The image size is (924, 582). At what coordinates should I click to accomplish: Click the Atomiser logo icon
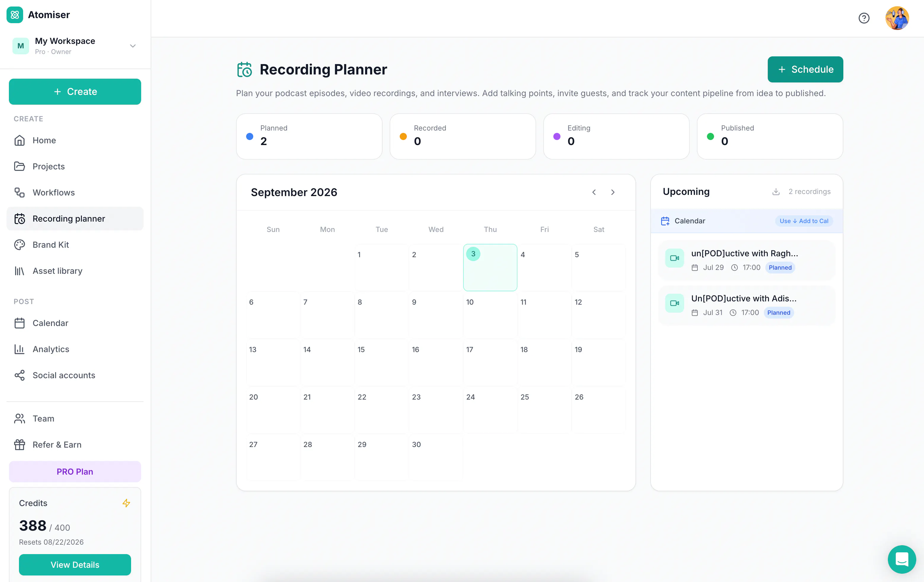(x=15, y=15)
